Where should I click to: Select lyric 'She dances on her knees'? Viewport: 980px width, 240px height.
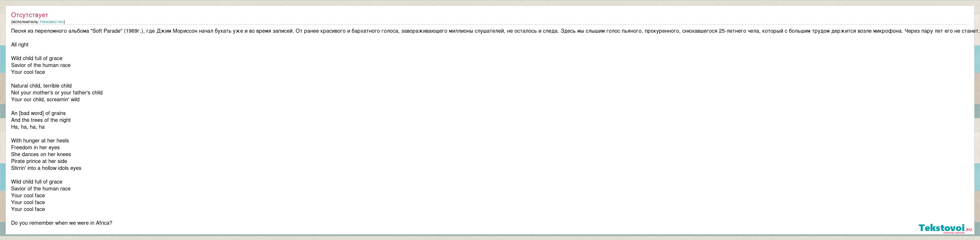coord(41,154)
